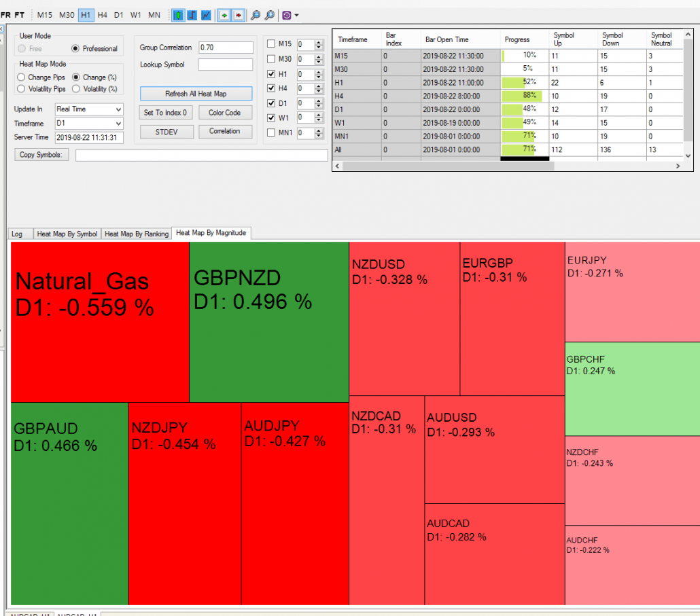Switch to the Heat Map By Ranking tab
This screenshot has height=616, width=700.
click(136, 233)
